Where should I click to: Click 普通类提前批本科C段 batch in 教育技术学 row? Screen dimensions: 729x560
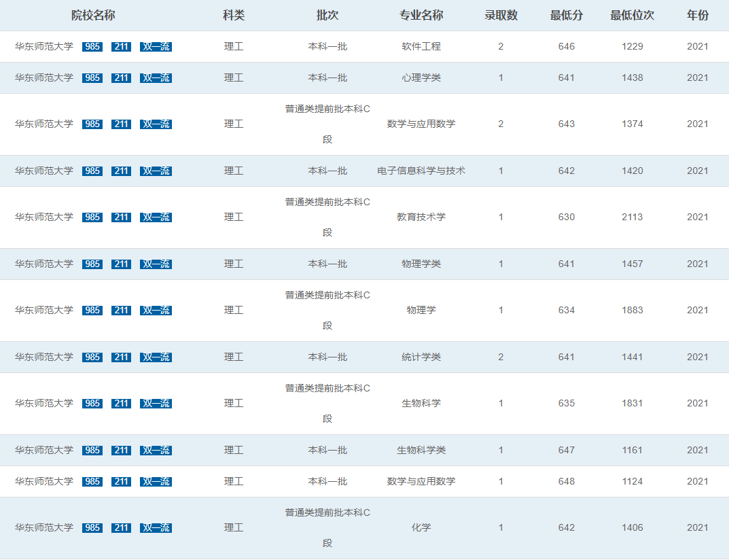point(327,217)
